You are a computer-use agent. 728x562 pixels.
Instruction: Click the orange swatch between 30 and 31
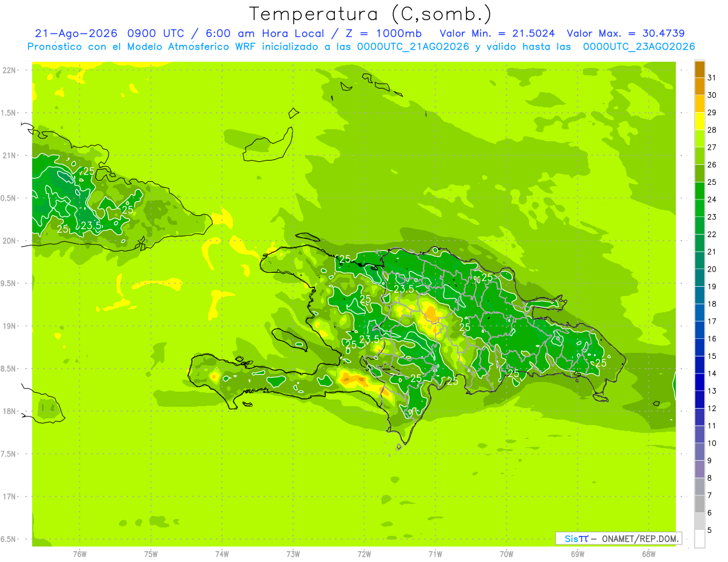[699, 87]
